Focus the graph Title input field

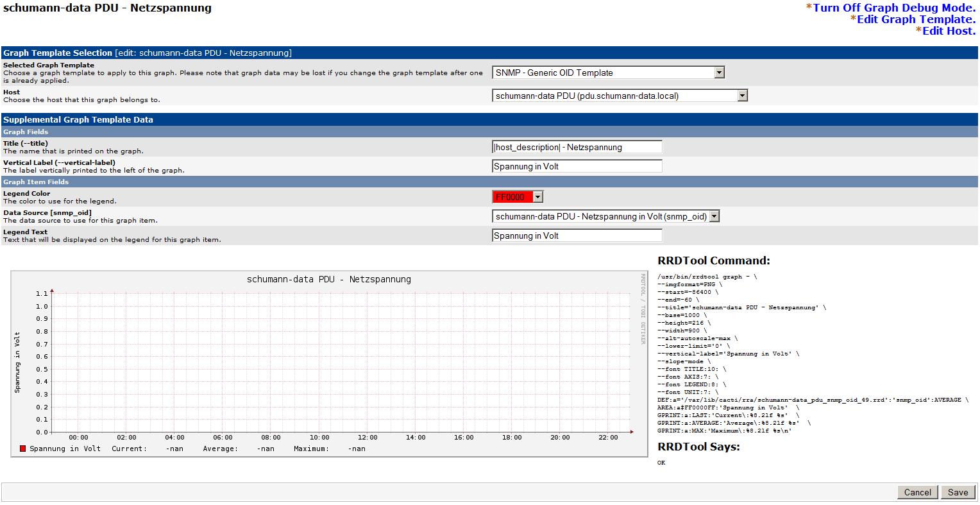coord(577,147)
